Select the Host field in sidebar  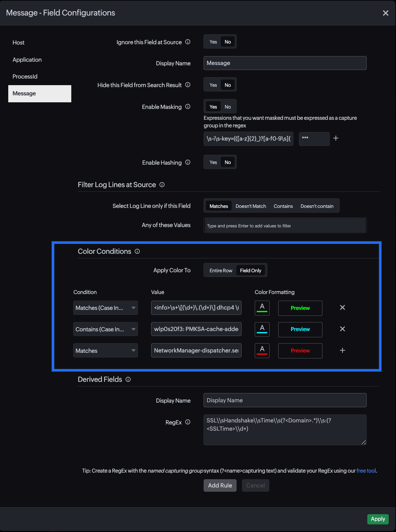18,43
